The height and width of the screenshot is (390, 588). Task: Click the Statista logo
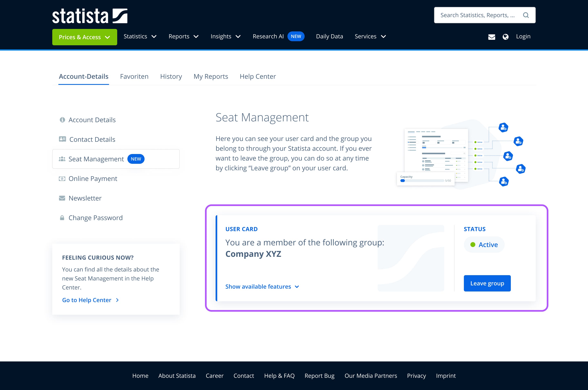tap(90, 16)
